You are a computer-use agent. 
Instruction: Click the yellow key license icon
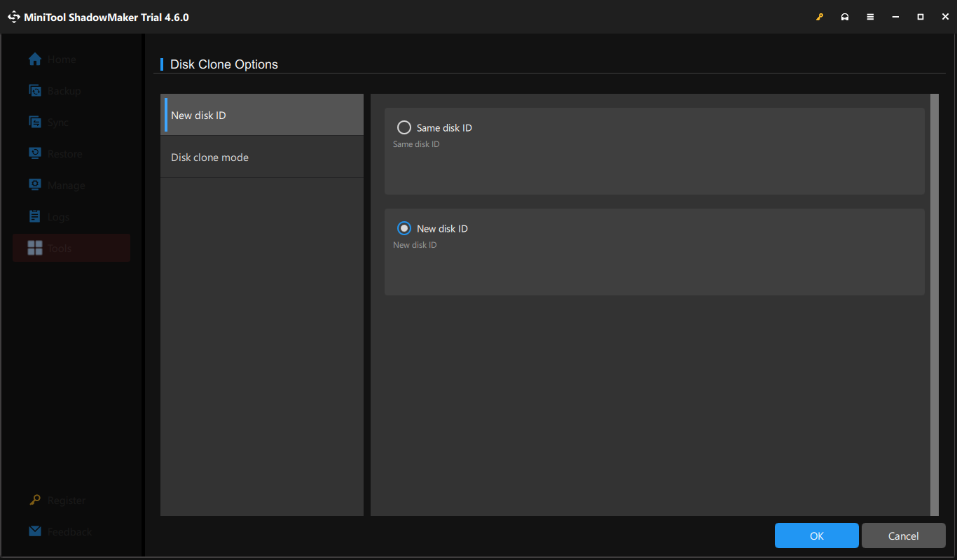(x=820, y=16)
